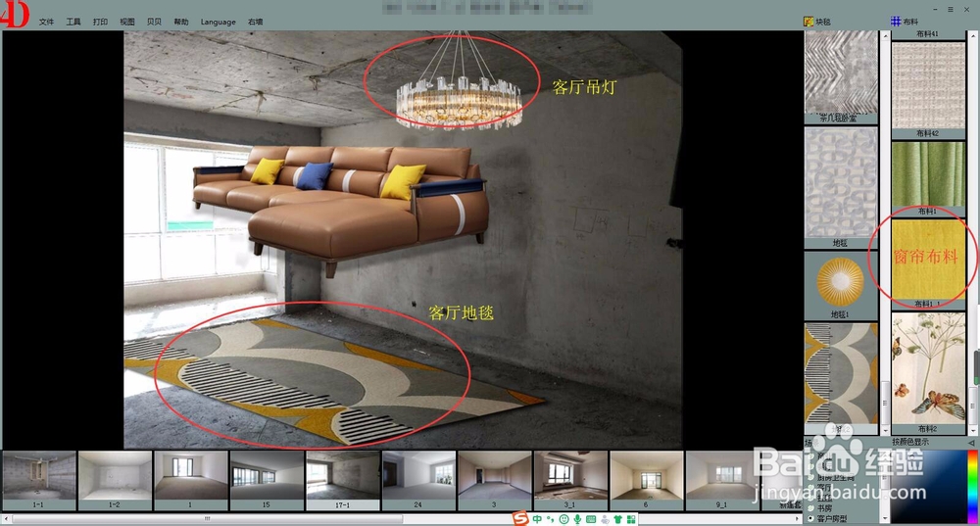
Task: Click the Sogou input method S icon
Action: coord(520,518)
